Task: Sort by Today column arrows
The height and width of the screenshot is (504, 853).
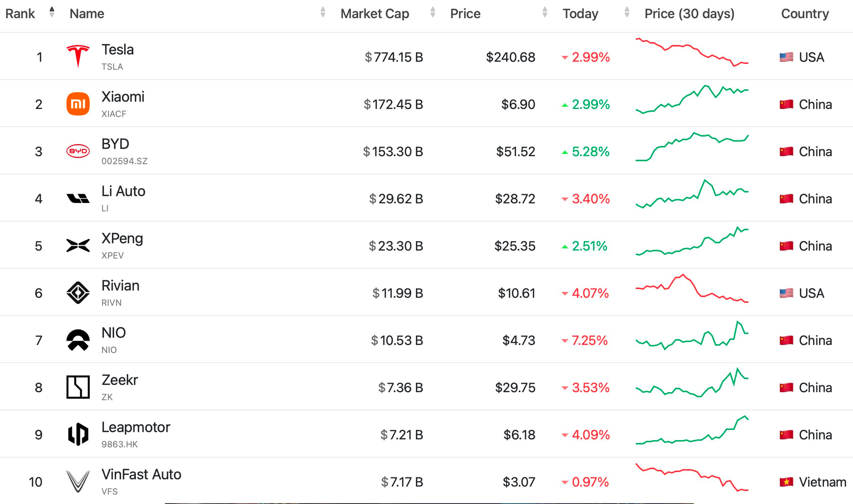Action: click(627, 12)
